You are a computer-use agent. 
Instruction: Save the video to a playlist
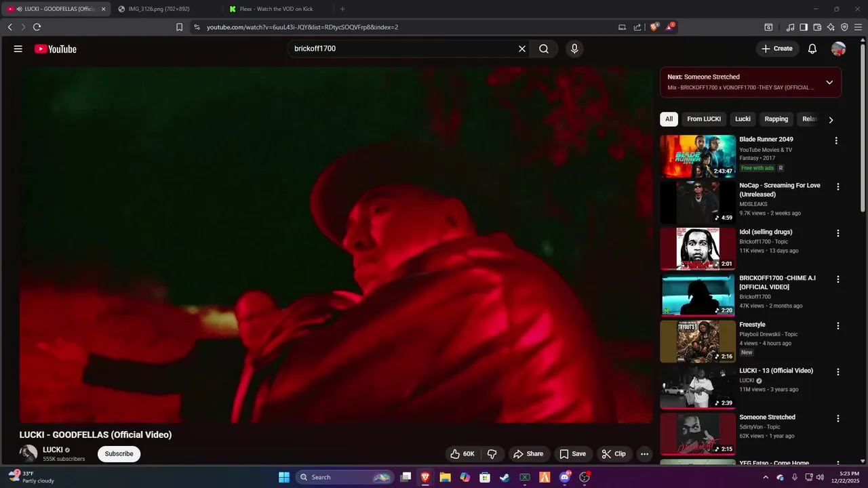[x=572, y=454]
